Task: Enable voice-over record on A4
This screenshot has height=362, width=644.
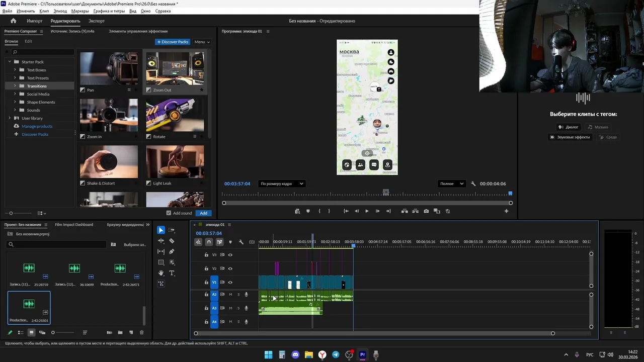Action: (x=247, y=322)
